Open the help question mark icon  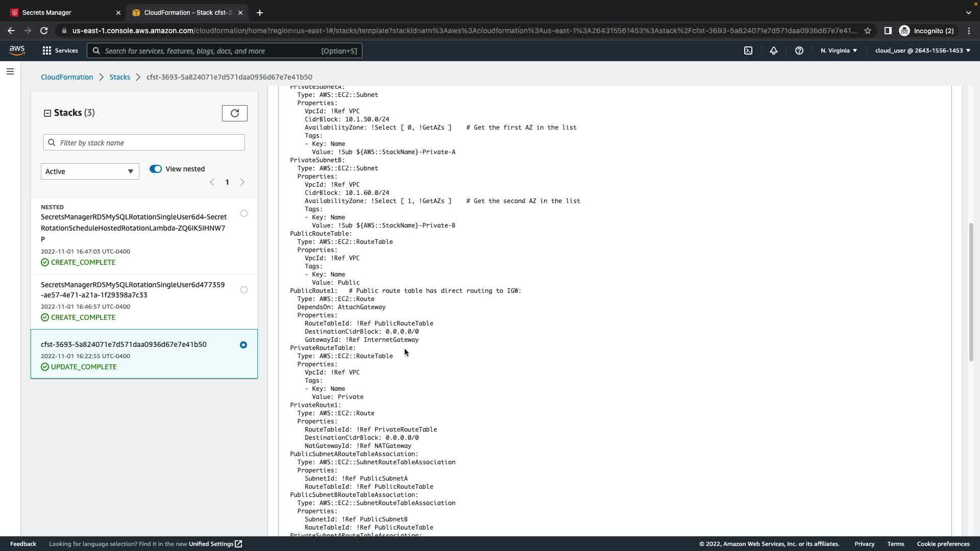799,51
